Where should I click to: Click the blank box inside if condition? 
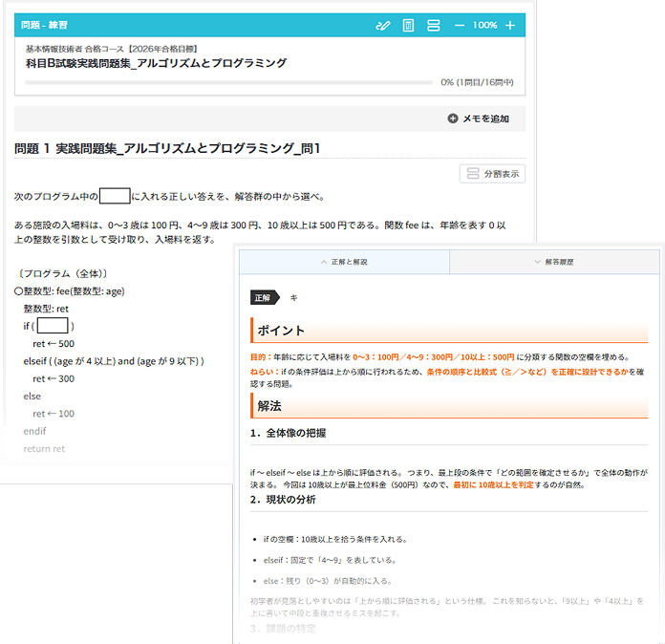52,326
